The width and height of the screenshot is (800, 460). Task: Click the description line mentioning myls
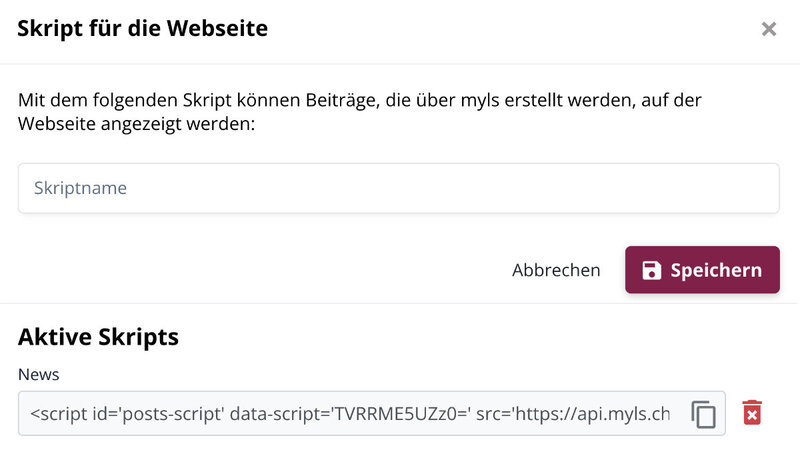[360, 100]
